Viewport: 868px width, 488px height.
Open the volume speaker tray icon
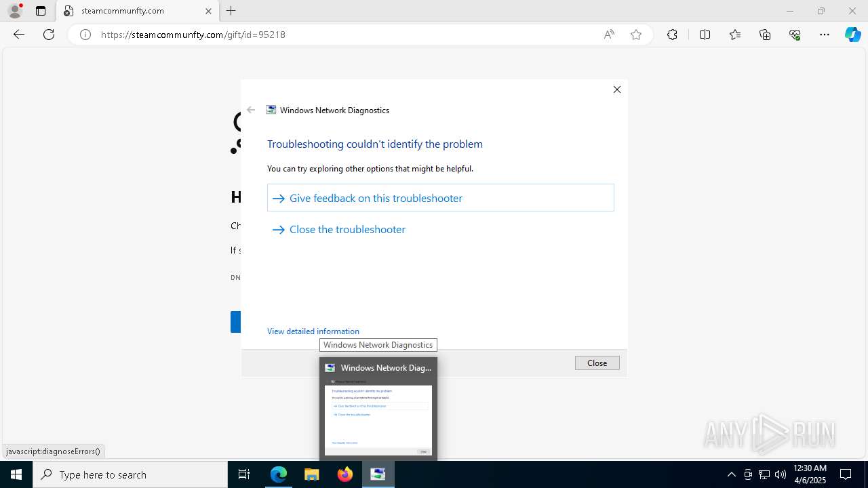[781, 474]
